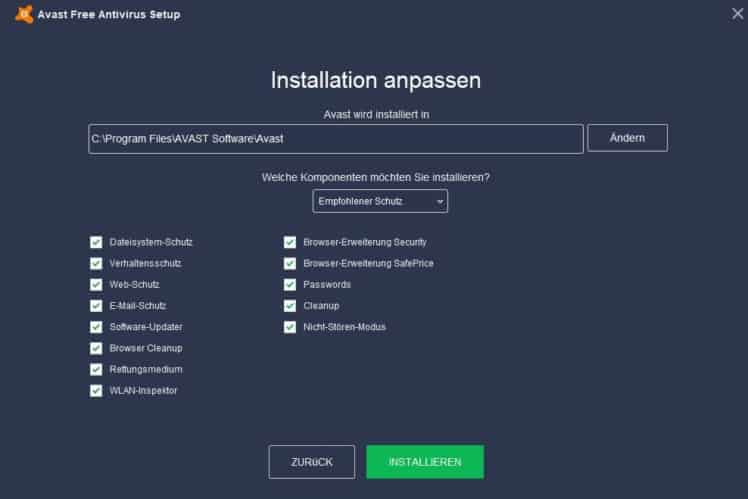Click the installation path field
Screen dimensions: 748x499
336,139
